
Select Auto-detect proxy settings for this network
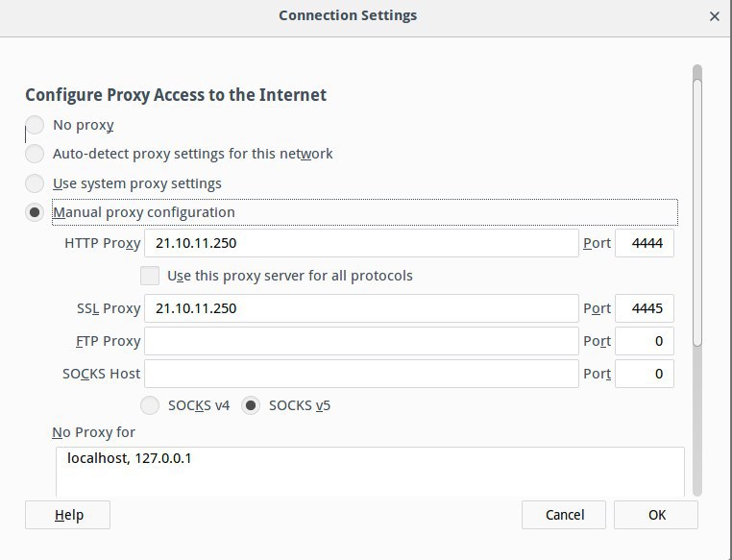(x=35, y=154)
